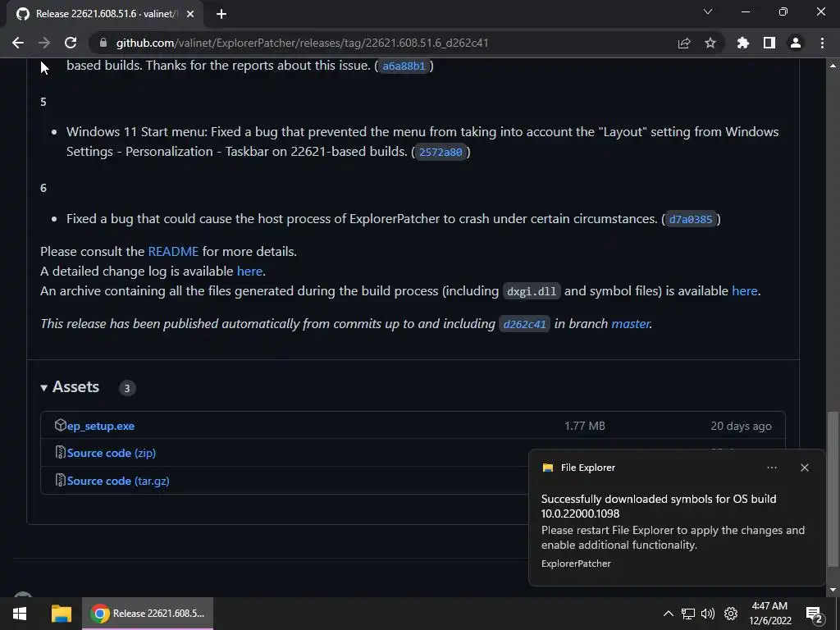Collapse the Assets section
The width and height of the screenshot is (840, 630).
click(71, 387)
